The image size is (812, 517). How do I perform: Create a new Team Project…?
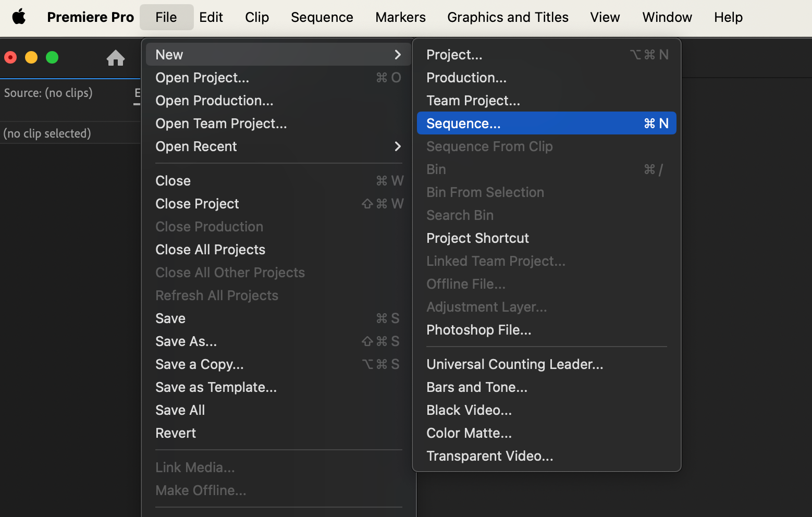click(x=547, y=101)
